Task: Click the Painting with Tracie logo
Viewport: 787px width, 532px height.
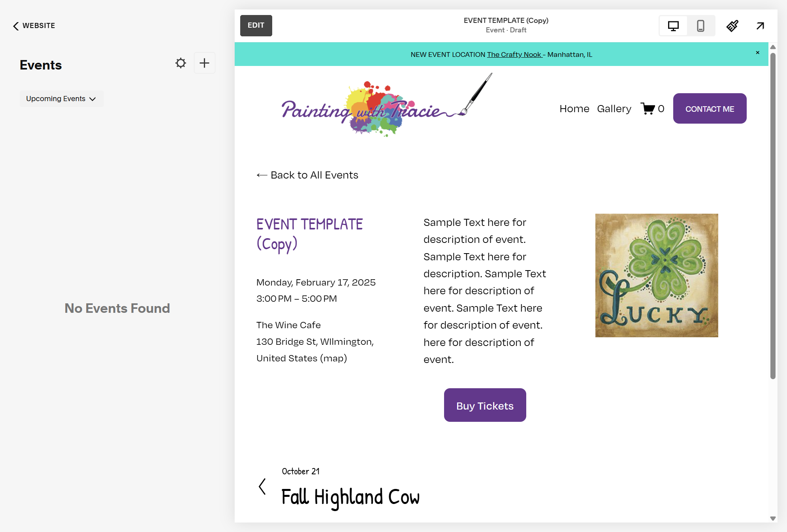Action: (x=387, y=105)
